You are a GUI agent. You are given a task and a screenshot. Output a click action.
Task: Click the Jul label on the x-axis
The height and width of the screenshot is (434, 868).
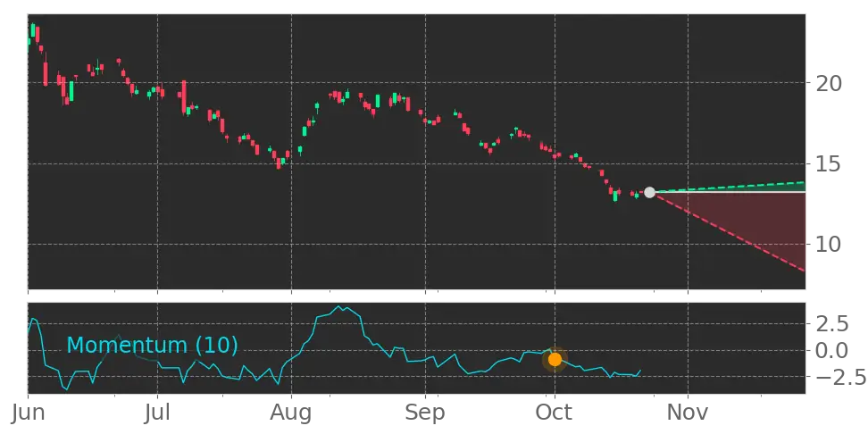point(157,413)
